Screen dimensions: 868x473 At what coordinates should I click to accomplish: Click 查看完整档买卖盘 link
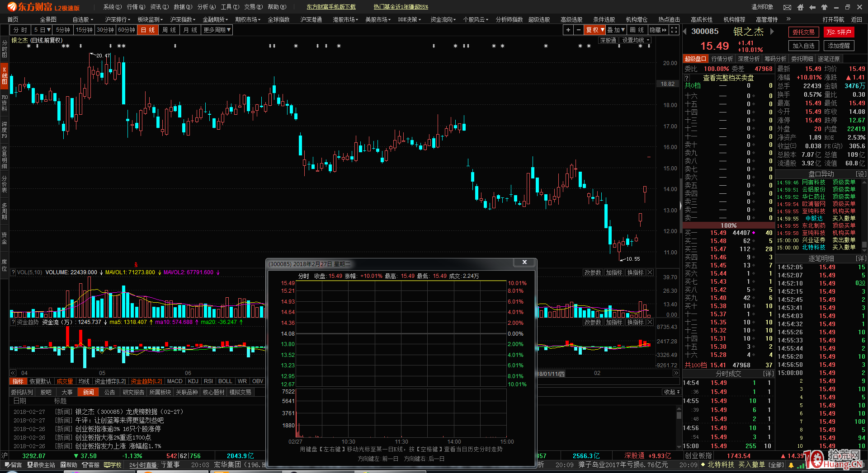(x=728, y=78)
